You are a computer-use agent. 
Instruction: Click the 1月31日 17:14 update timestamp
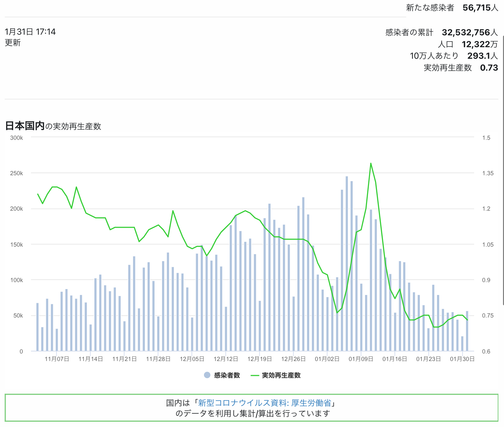pos(30,32)
